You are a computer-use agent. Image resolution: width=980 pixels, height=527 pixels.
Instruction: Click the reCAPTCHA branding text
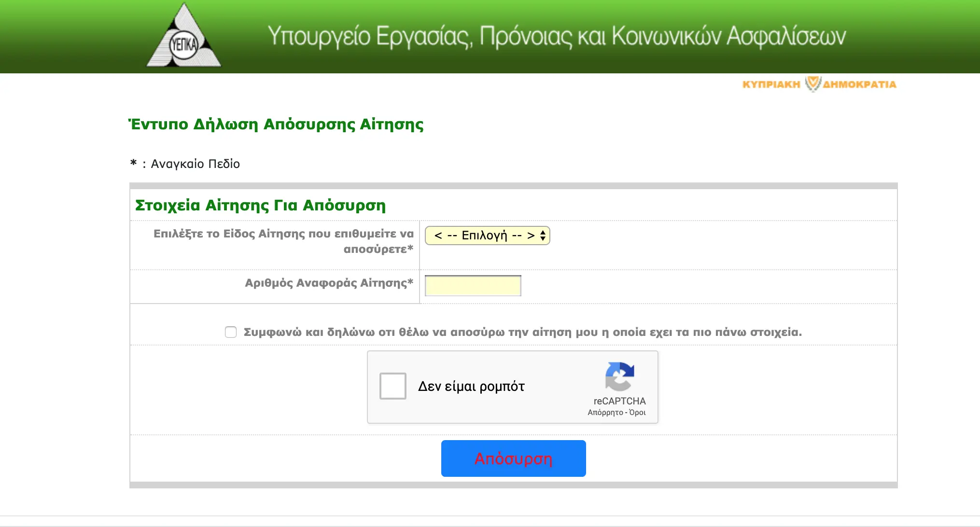click(x=619, y=401)
